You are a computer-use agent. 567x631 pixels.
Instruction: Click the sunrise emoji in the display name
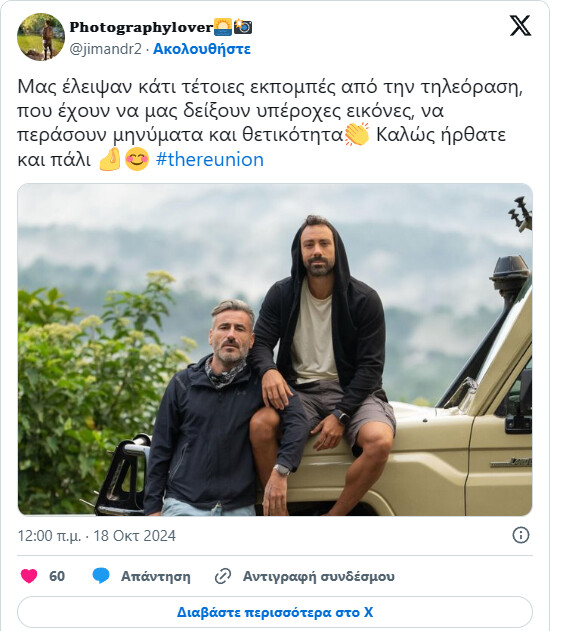223,27
